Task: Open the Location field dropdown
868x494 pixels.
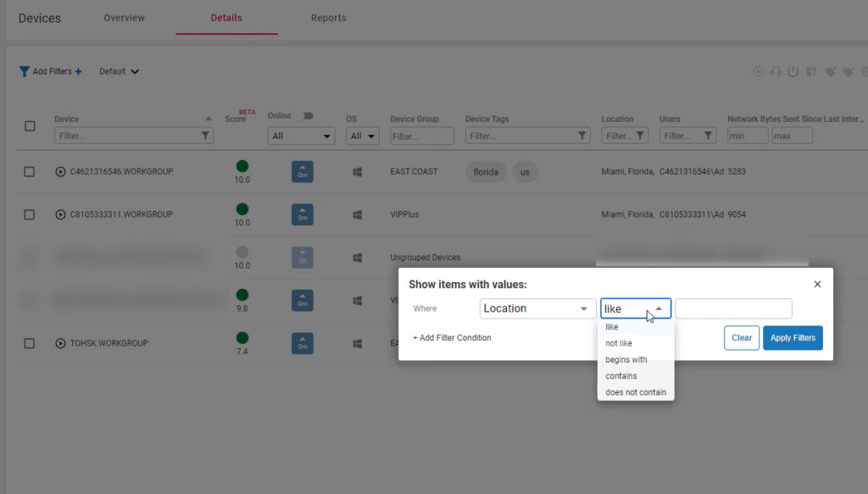Action: pos(537,308)
